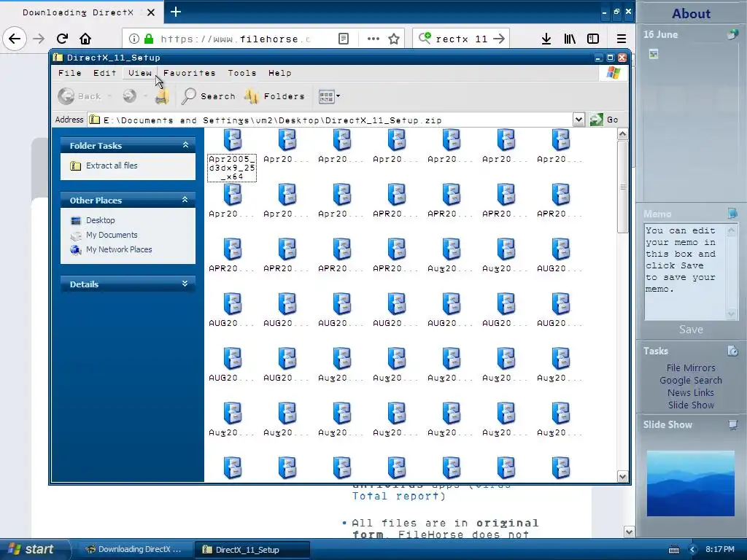Open page actions three-dot menu
Viewport: 747px width, 560px height.
[x=373, y=39]
